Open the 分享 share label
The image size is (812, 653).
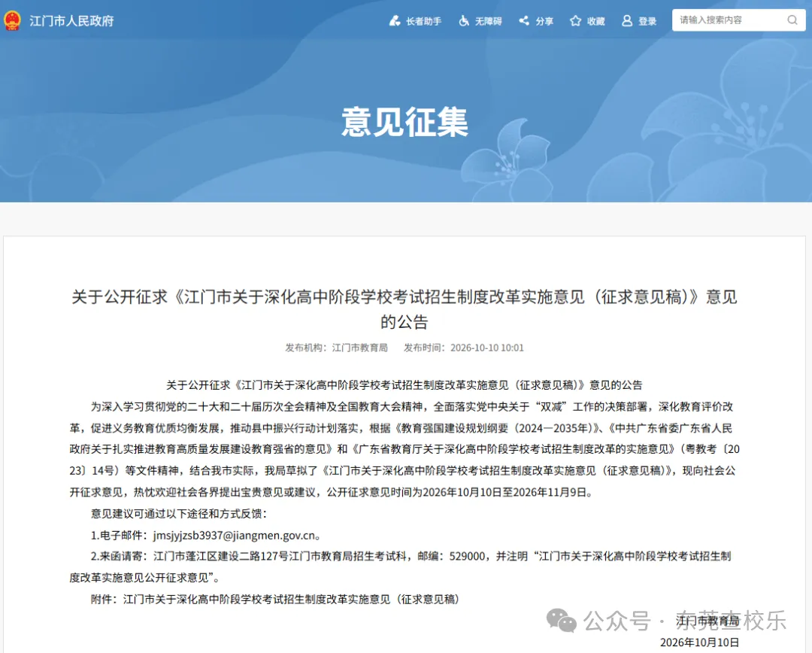pos(544,21)
